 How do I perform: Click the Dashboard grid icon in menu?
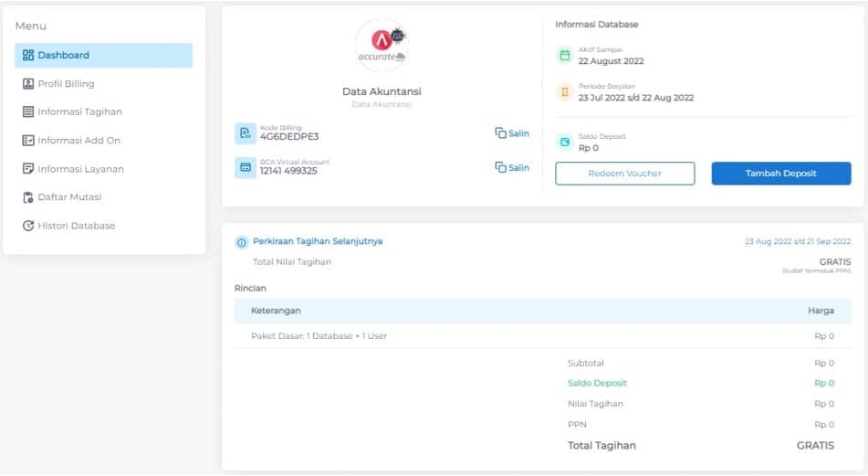[28, 56]
